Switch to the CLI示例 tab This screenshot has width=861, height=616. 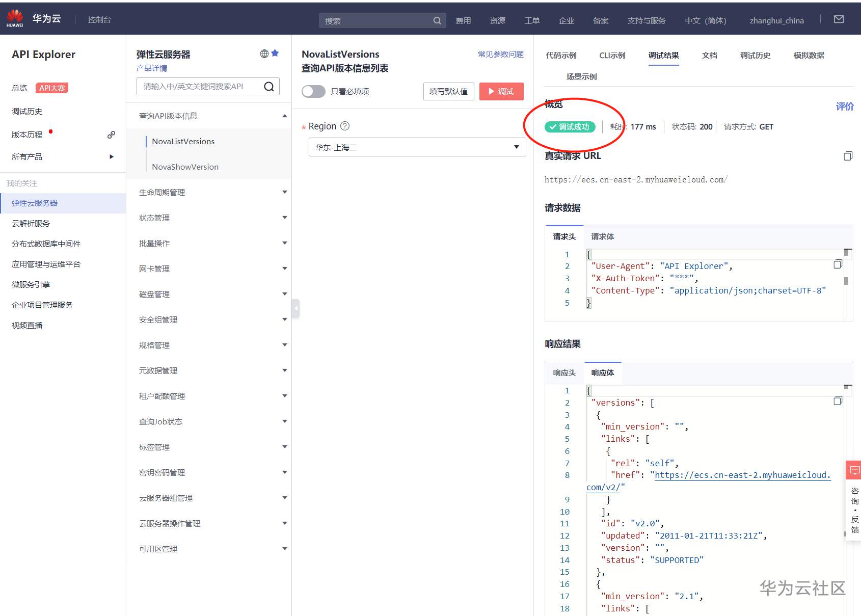(x=612, y=55)
